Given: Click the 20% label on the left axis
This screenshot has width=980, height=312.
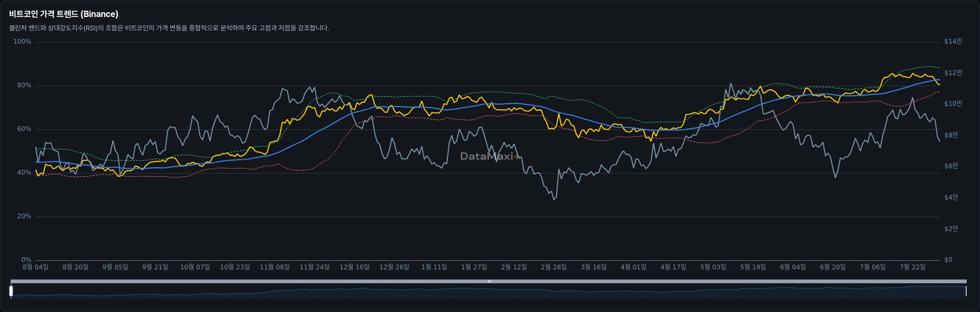Looking at the screenshot, I should [24, 216].
